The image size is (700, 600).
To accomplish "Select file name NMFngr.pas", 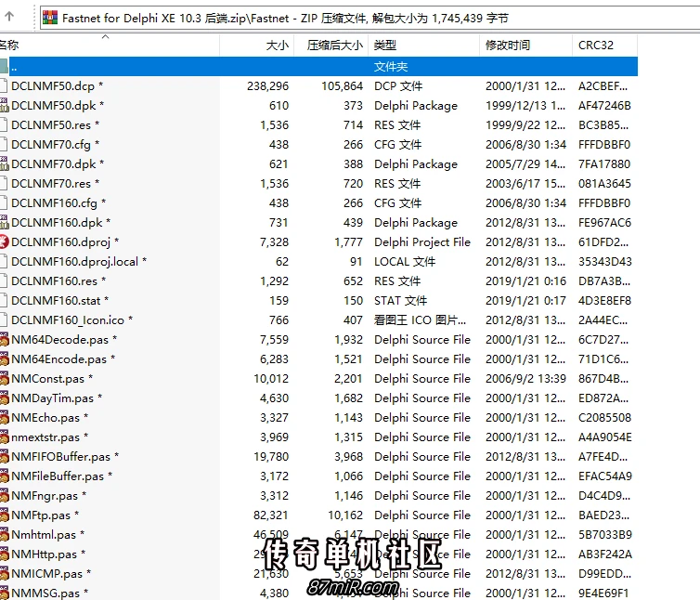I will 48,496.
